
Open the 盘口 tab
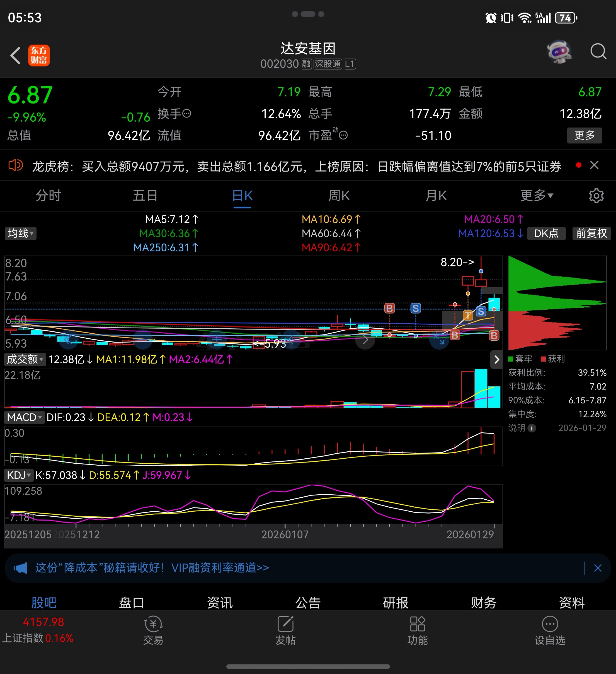[132, 603]
